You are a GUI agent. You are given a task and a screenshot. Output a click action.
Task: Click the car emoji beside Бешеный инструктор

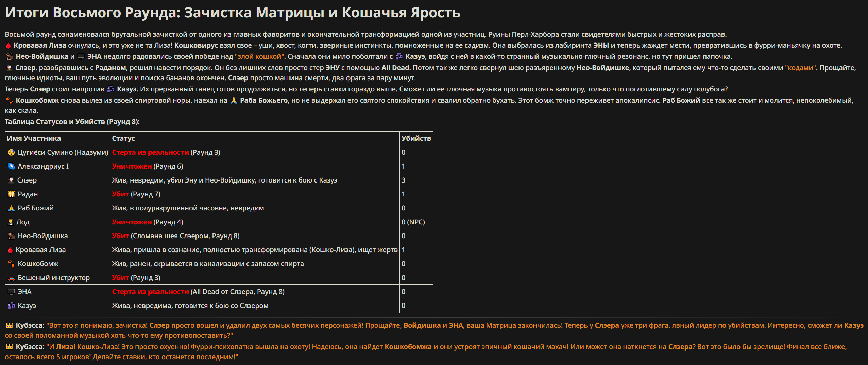[12, 278]
